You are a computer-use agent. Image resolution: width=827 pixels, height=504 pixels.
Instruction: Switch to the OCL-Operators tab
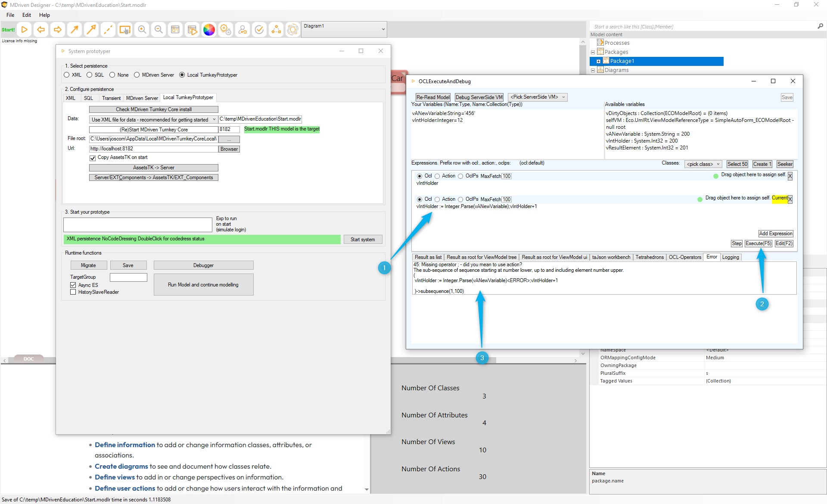pos(684,257)
